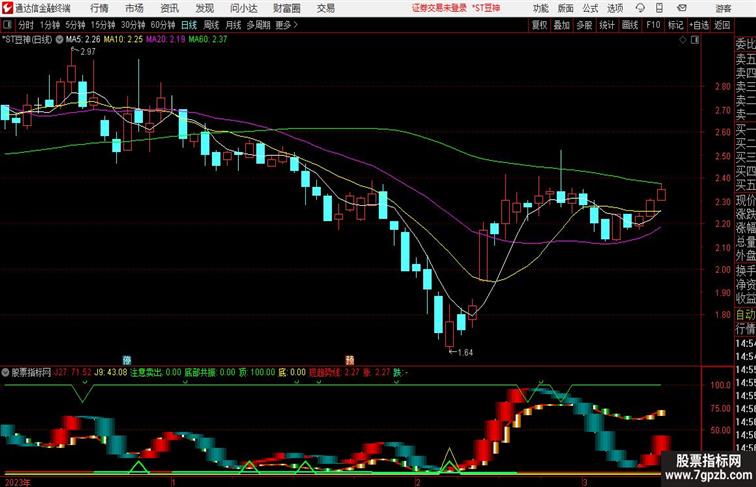Click the 顶: 100.00 indicator label
This screenshot has height=487, width=756.
coord(257,372)
